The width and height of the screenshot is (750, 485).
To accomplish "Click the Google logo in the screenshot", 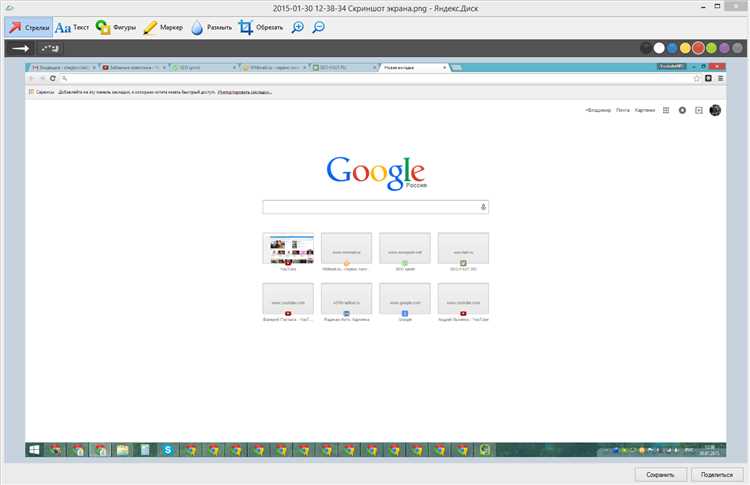I will (x=376, y=173).
